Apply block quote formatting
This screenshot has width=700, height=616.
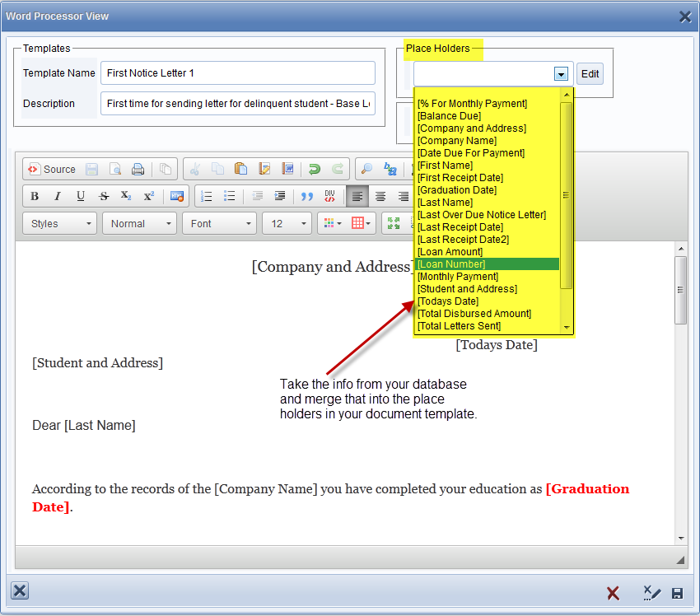point(307,196)
